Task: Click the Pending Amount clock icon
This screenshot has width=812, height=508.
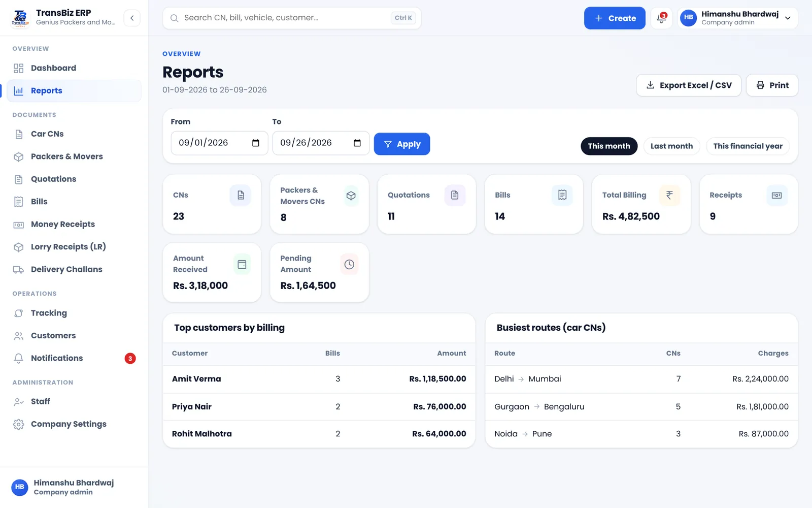Action: point(349,264)
